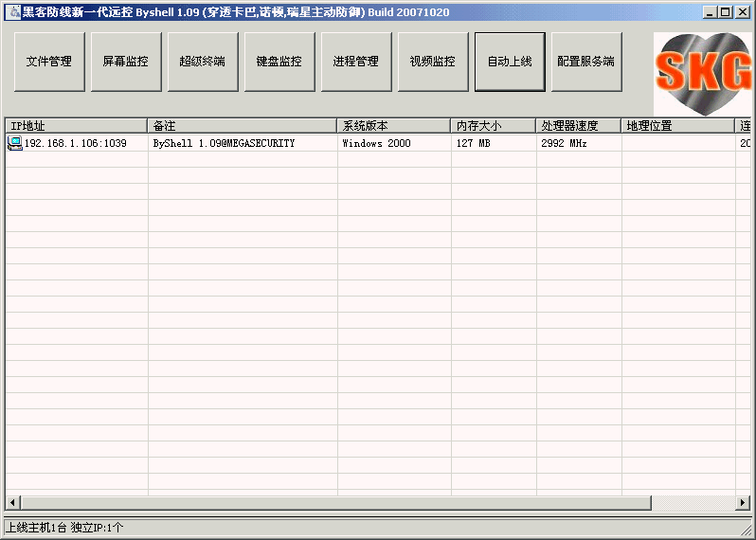Open 进程管理 from the toolbar
The image size is (756, 540).
[x=356, y=62]
